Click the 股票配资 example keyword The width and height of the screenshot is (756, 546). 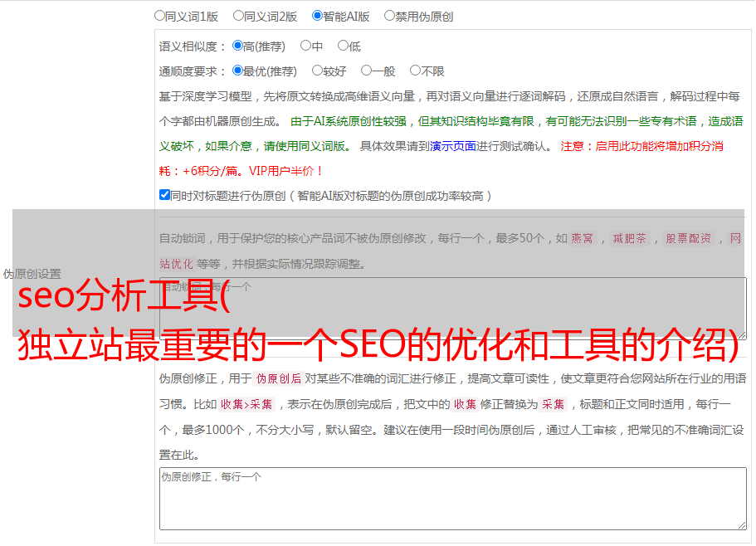pos(689,238)
